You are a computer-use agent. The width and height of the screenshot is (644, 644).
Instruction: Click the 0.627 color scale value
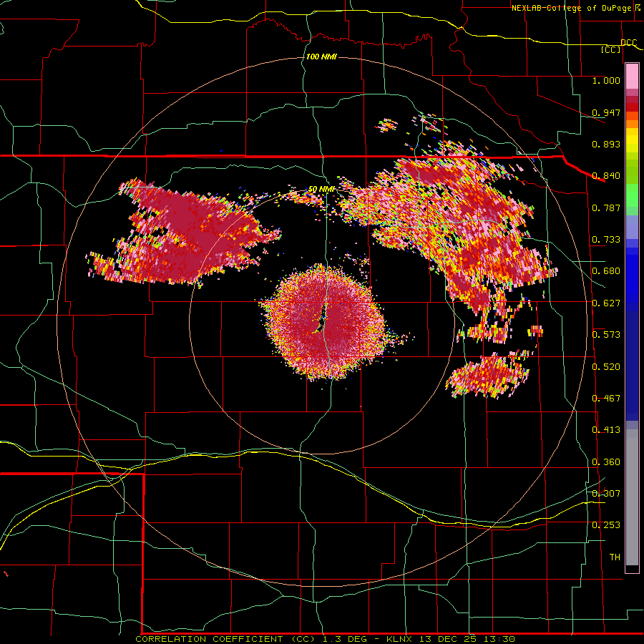(606, 303)
